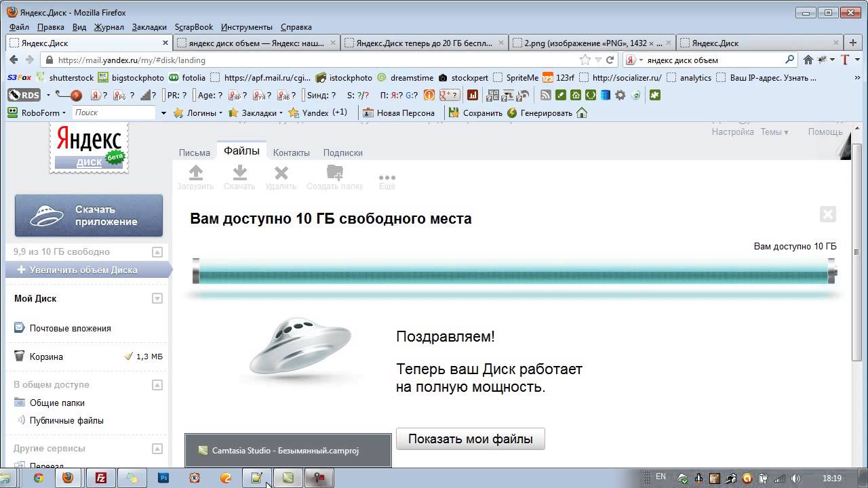
Task: Close the free space banner
Action: tap(827, 215)
